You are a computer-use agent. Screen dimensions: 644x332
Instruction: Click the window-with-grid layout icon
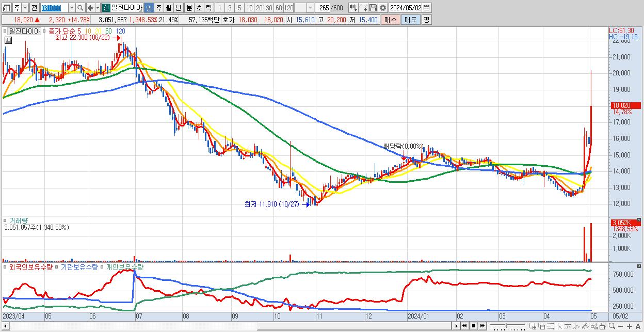[533, 326]
